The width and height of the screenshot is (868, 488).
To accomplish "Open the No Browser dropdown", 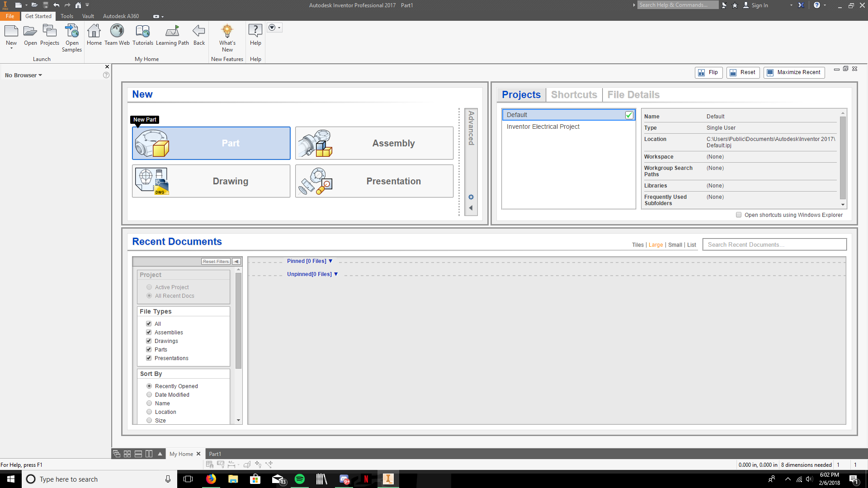I will click(24, 75).
